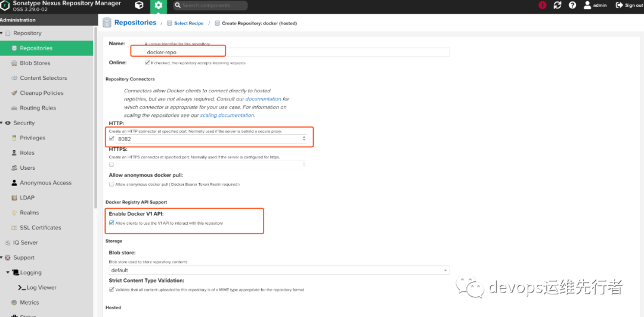Uncheck Allow clients to use V1 API

coord(112,223)
